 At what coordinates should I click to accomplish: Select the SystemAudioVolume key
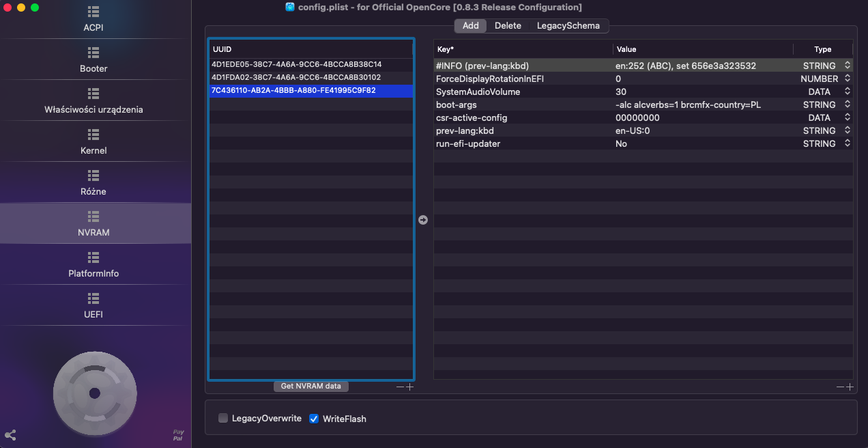tap(478, 92)
